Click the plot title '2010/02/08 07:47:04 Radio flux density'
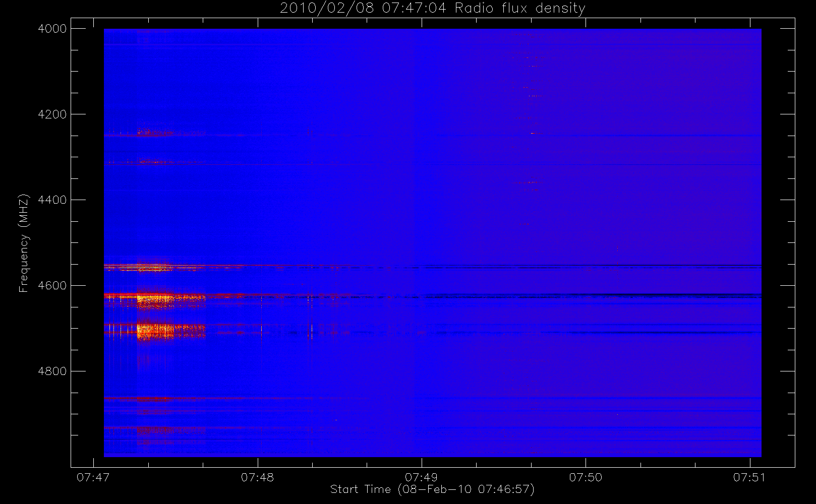The height and width of the screenshot is (504, 816). (433, 8)
